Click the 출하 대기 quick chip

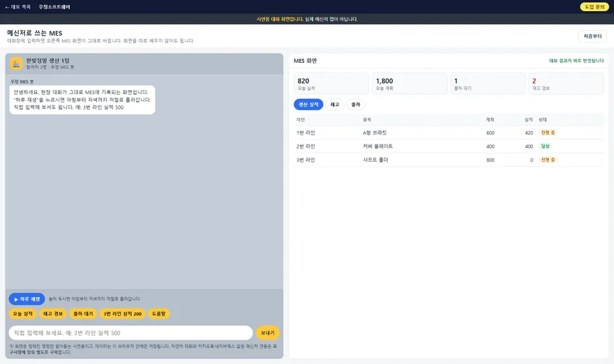point(83,314)
